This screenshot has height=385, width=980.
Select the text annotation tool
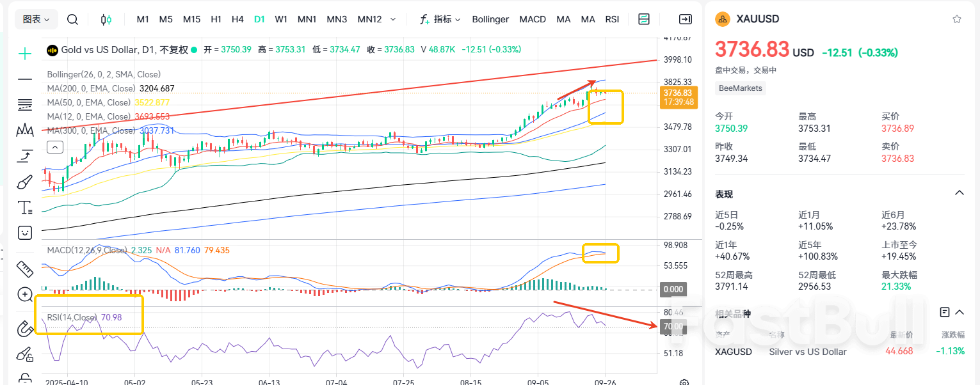coord(25,207)
